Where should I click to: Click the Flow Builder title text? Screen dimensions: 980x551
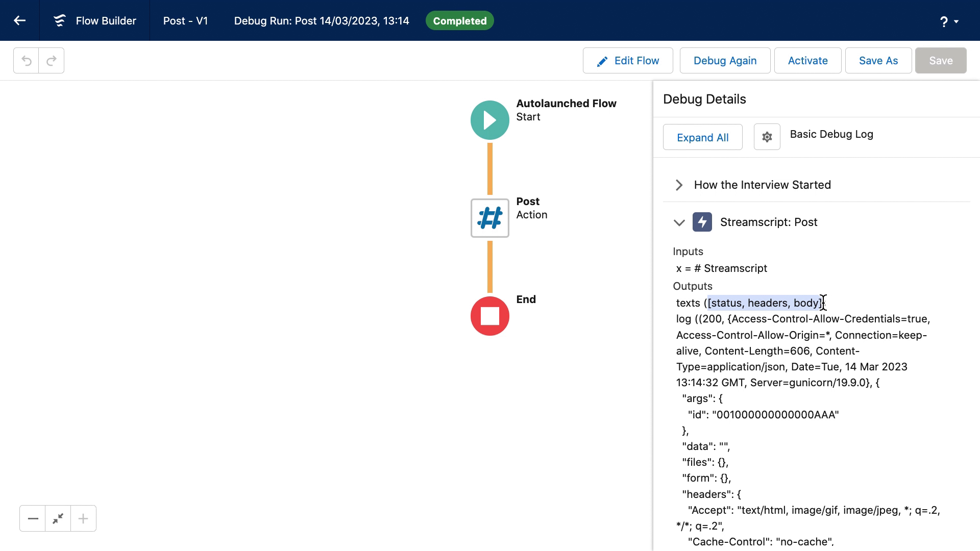coord(106,21)
